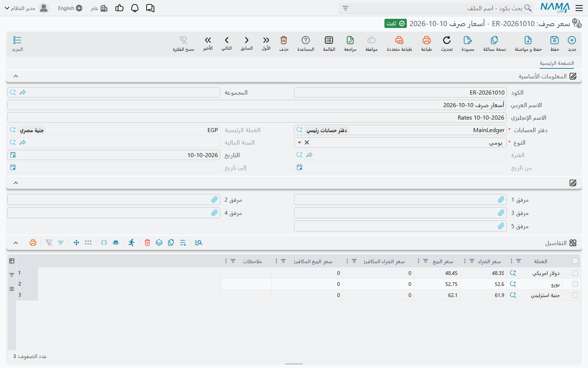Click the notifications bell icon
Image resolution: width=588 pixels, height=368 pixels.
pyautogui.click(x=135, y=8)
